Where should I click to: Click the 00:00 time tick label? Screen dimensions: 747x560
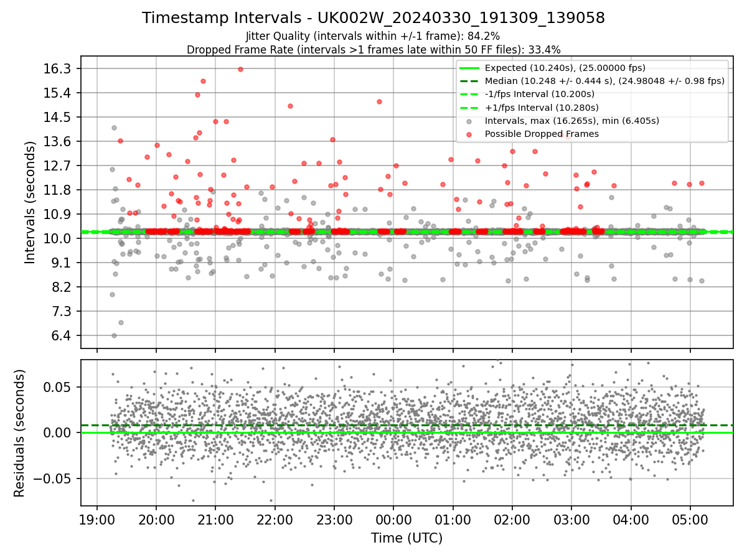pyautogui.click(x=393, y=519)
